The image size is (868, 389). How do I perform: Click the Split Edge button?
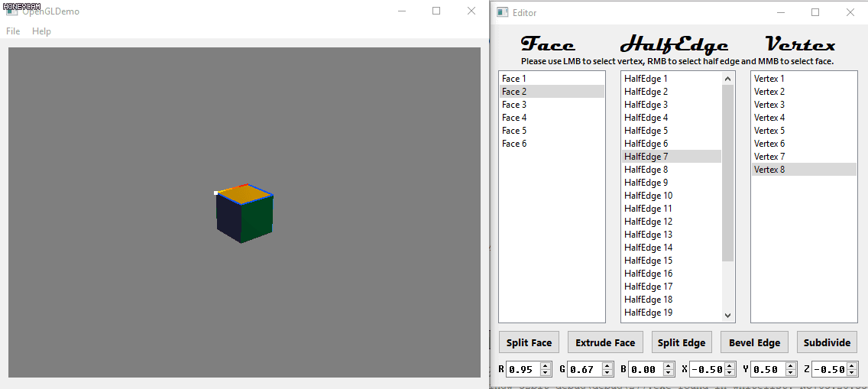tap(682, 342)
